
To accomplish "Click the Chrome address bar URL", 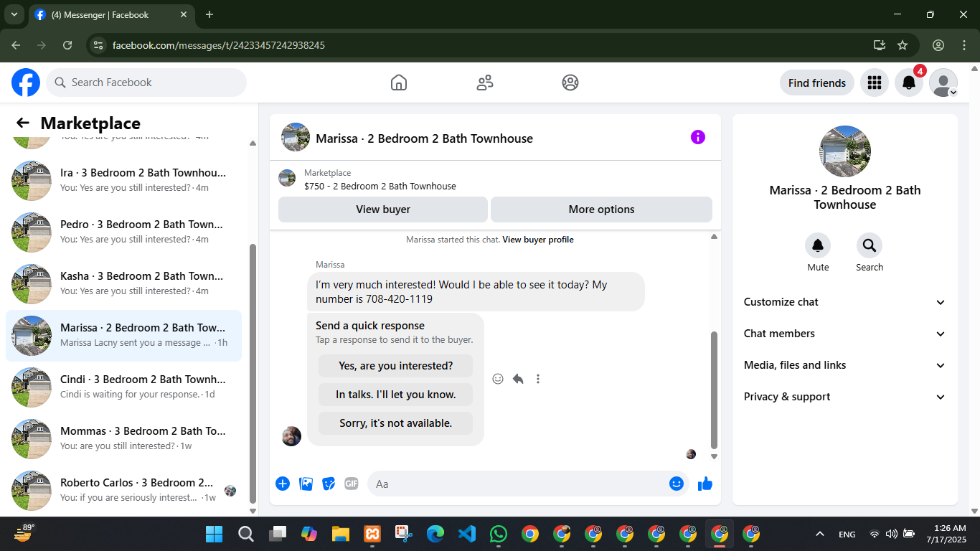I will click(219, 45).
